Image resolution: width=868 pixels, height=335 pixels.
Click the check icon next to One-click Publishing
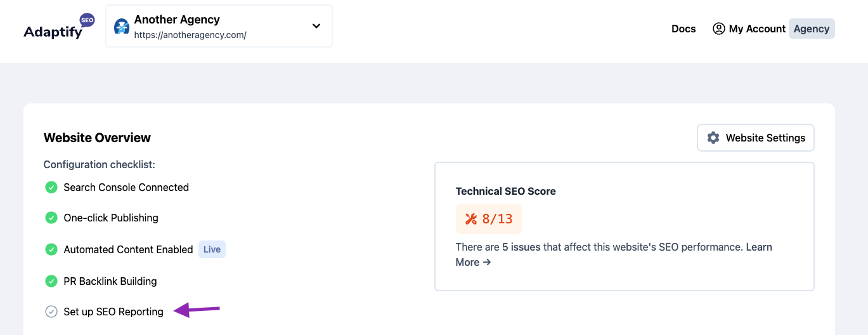[51, 218]
